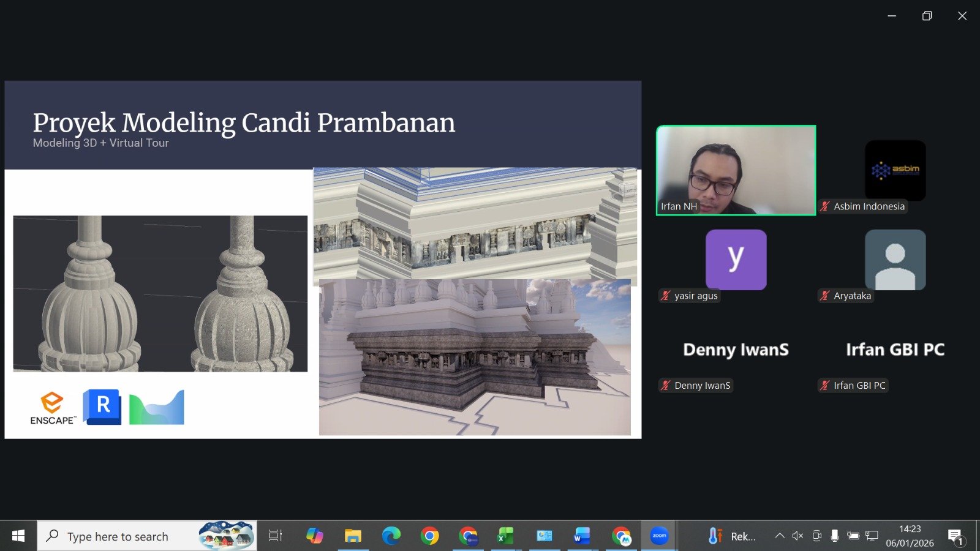980x551 pixels.
Task: Open Microsoft Word from taskbar
Action: (x=581, y=536)
